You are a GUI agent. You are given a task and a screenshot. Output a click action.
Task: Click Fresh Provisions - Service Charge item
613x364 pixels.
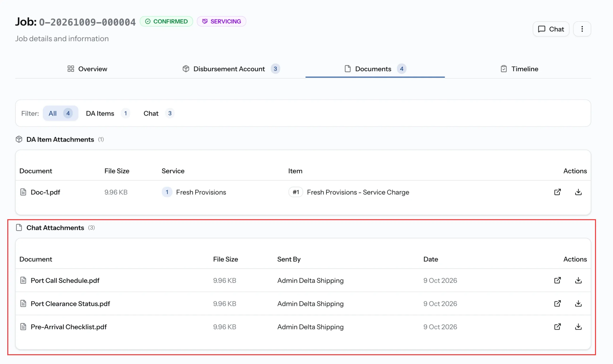pyautogui.click(x=358, y=192)
